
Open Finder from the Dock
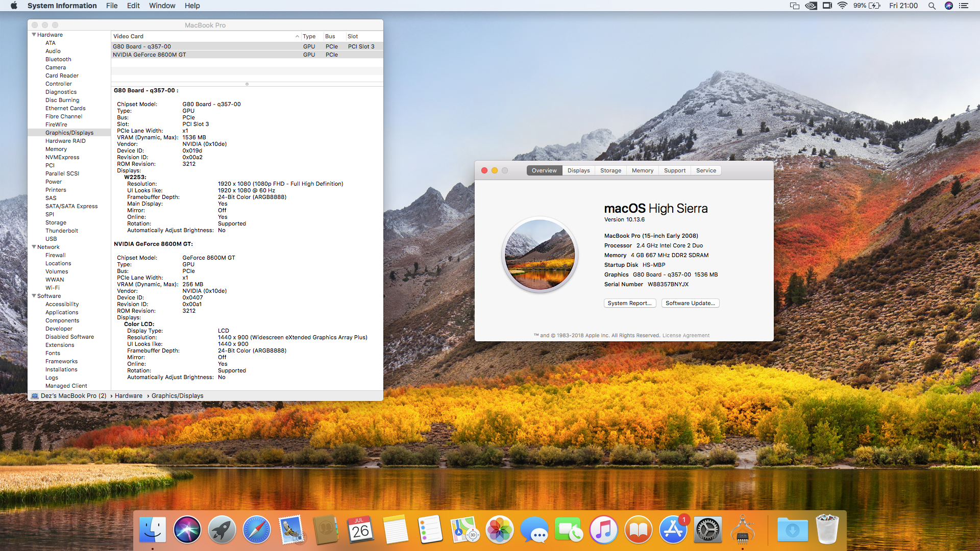pyautogui.click(x=153, y=530)
